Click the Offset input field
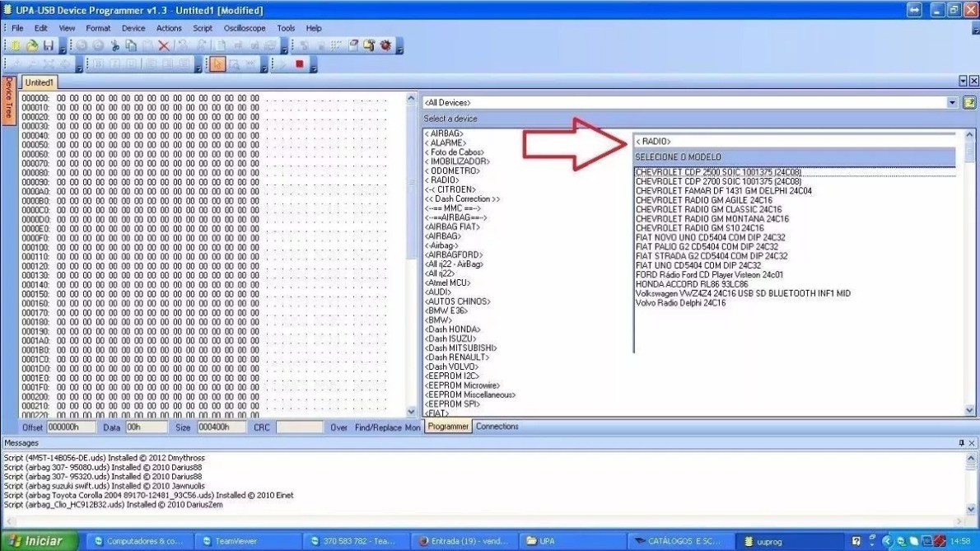The image size is (980, 551). [71, 427]
